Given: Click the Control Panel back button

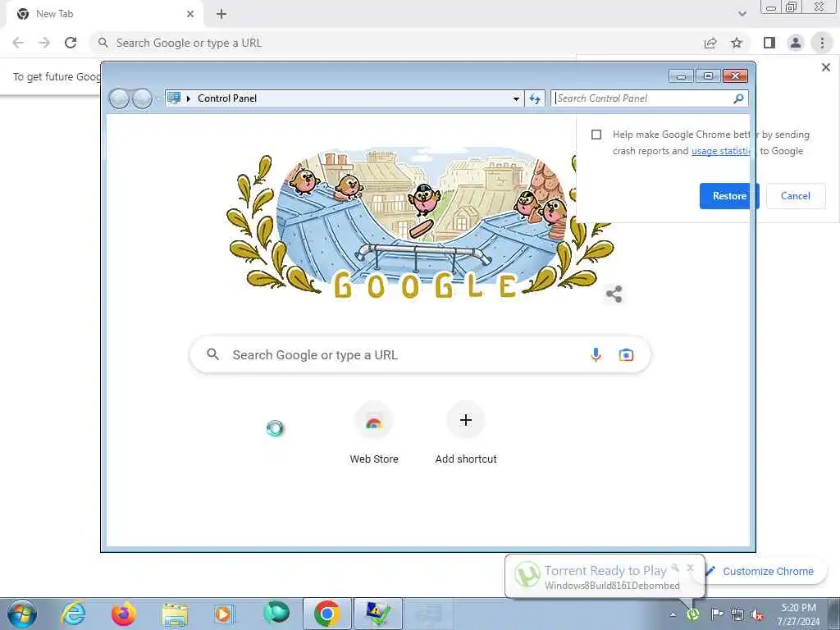Looking at the screenshot, I should (119, 98).
